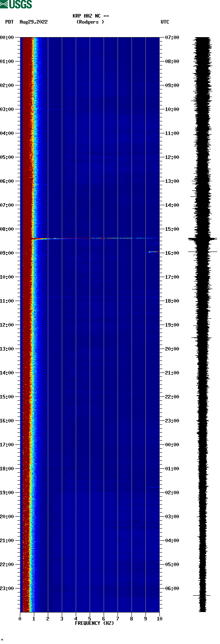Click the 02:00 UTC time label

(x=172, y=493)
